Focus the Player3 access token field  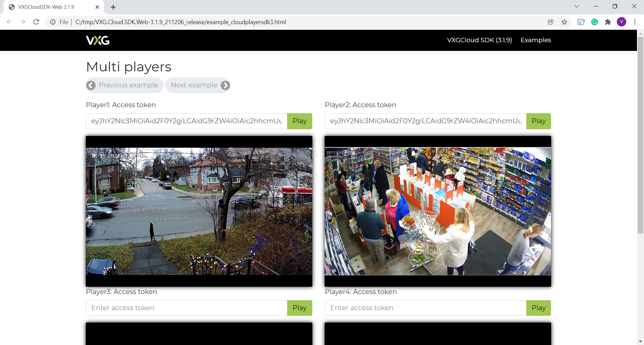point(186,308)
